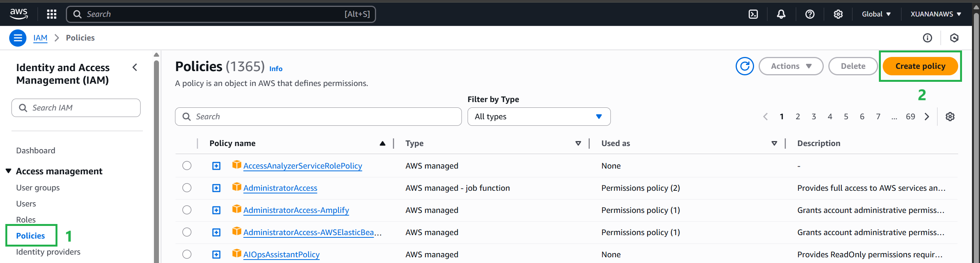Open the AdministratorAccess-Amplify policy link
This screenshot has width=980, height=263.
tap(296, 210)
